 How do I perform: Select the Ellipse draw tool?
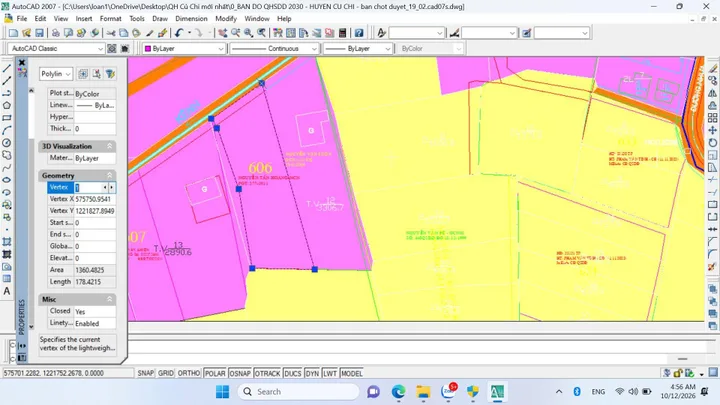click(6, 180)
